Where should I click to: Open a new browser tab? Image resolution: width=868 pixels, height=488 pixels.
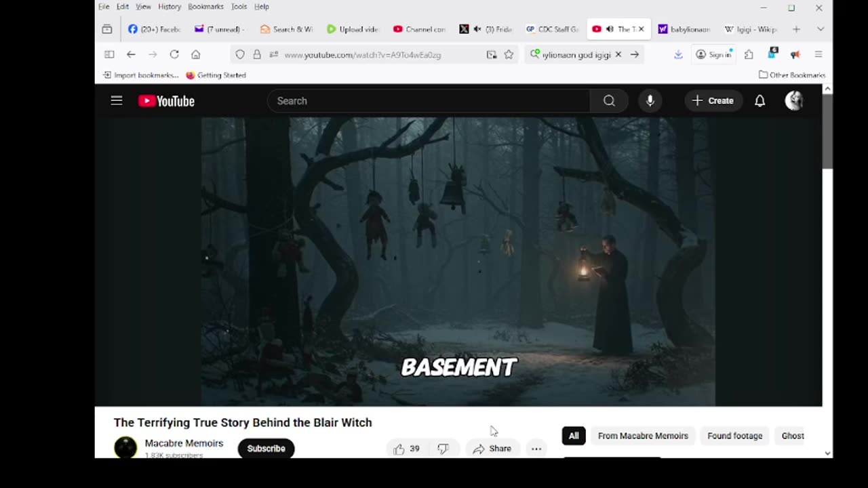pos(796,29)
